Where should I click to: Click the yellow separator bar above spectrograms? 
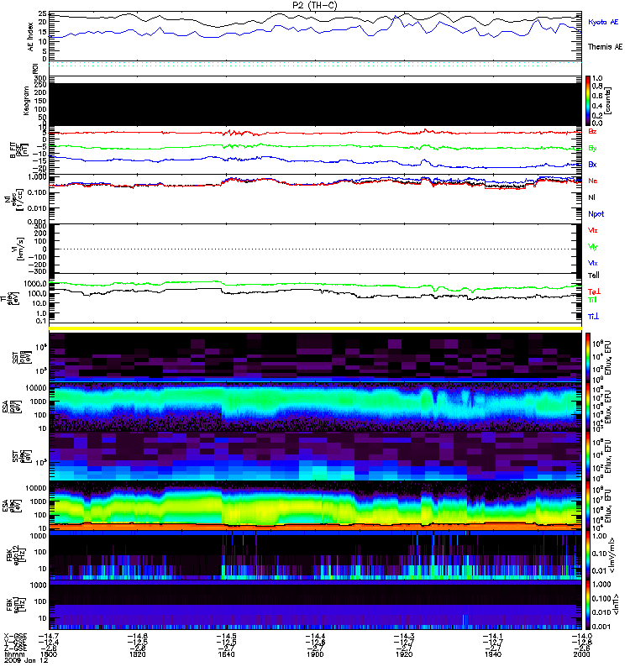pyautogui.click(x=316, y=328)
